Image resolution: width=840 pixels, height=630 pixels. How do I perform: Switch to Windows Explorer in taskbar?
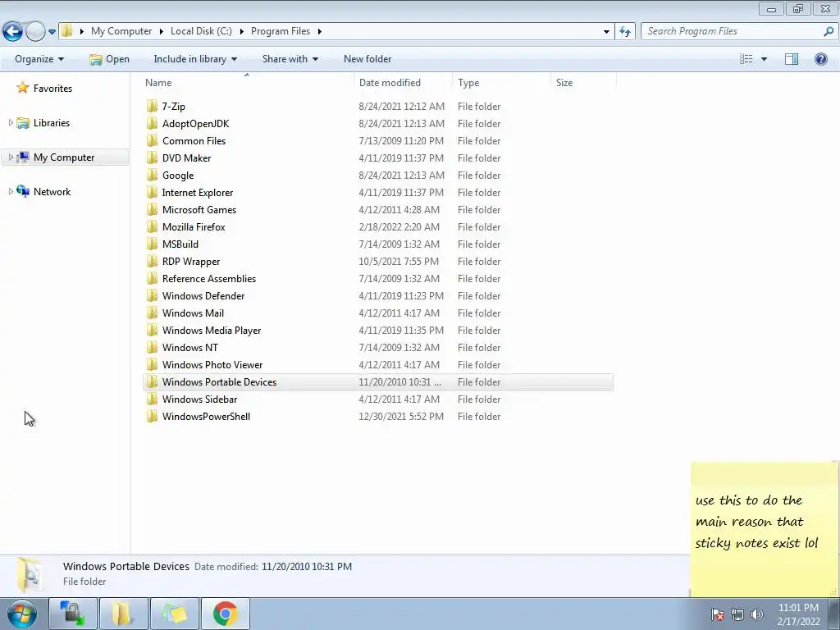[x=123, y=614]
